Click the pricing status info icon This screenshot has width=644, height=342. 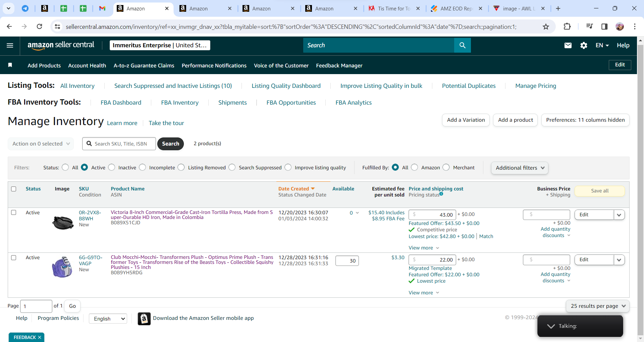(441, 194)
